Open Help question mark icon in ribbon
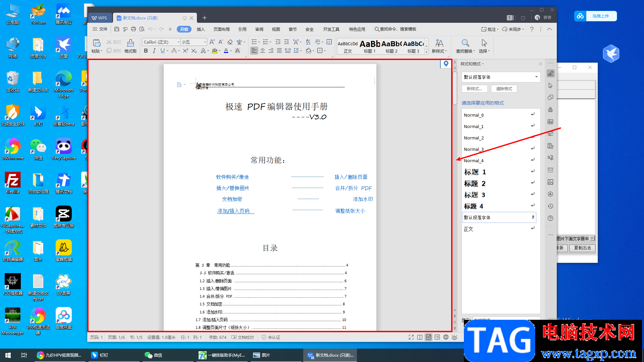This screenshot has width=644, height=362. (x=532, y=29)
